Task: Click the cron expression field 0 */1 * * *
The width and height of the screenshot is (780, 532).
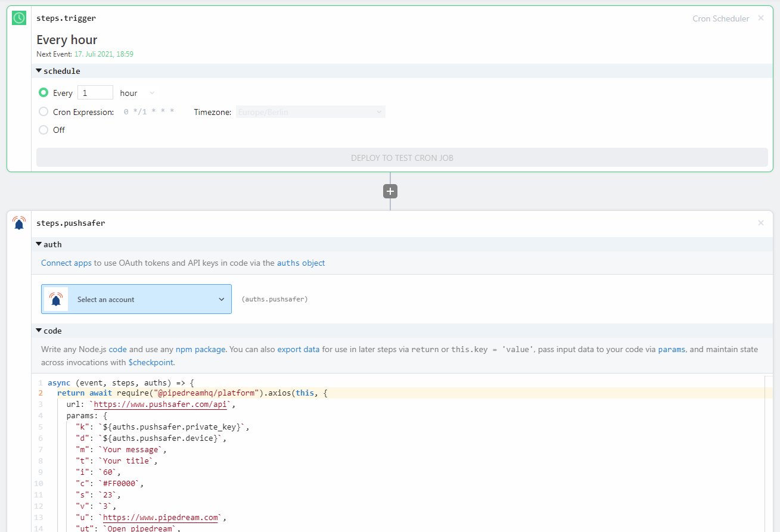Action: (149, 111)
